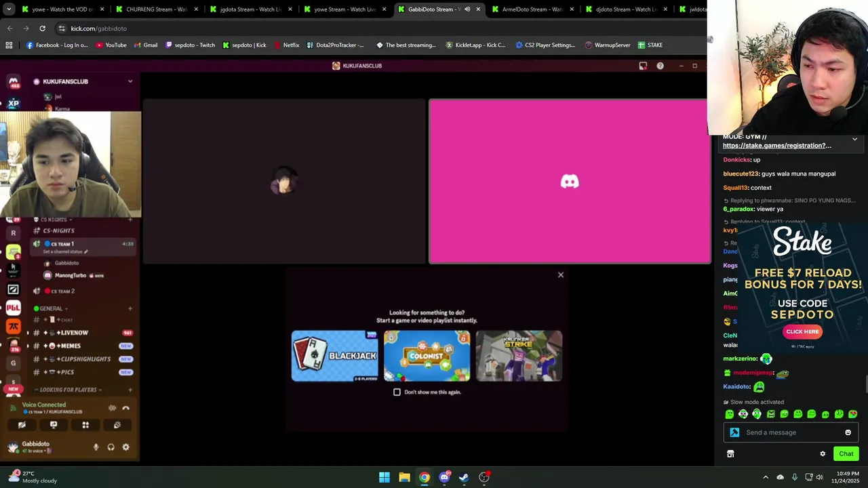Click the Send a message chat field
Screen dimensions: 868x488
791,432
